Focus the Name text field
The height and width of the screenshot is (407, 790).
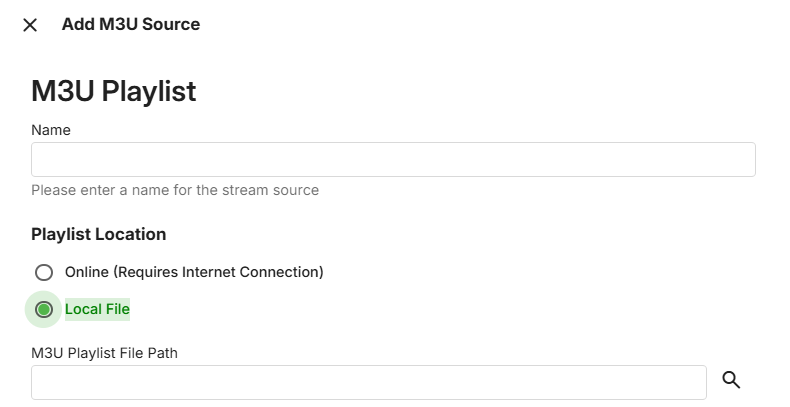coord(393,160)
